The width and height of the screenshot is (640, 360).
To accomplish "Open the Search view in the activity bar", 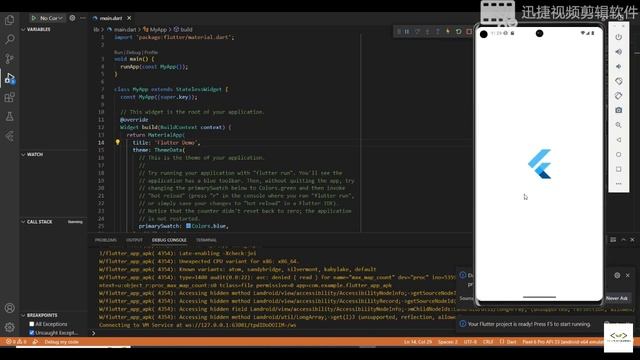I will pos(9,39).
